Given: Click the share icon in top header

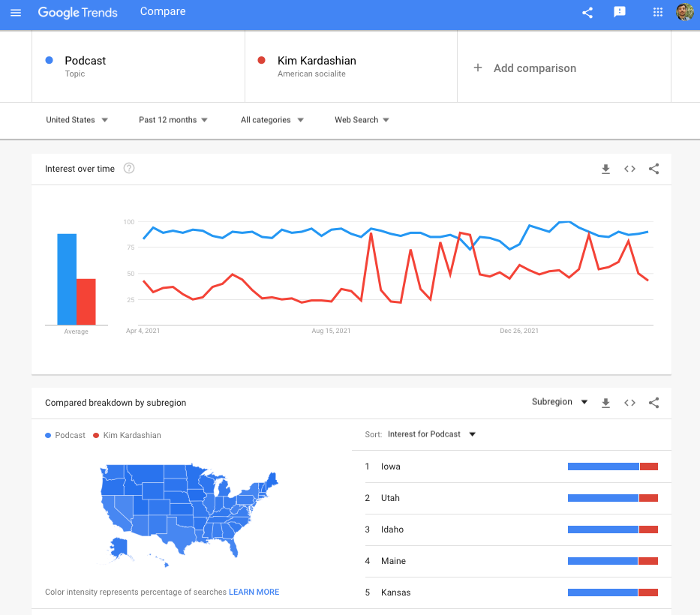Looking at the screenshot, I should 587,13.
